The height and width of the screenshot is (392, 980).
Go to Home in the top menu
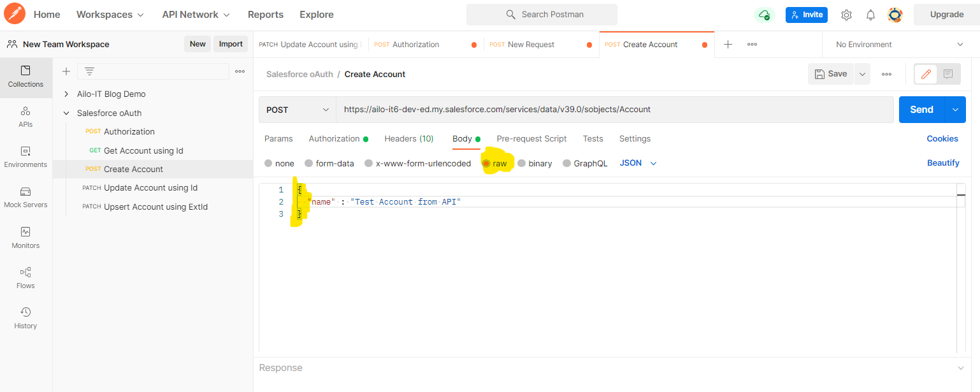[x=47, y=14]
